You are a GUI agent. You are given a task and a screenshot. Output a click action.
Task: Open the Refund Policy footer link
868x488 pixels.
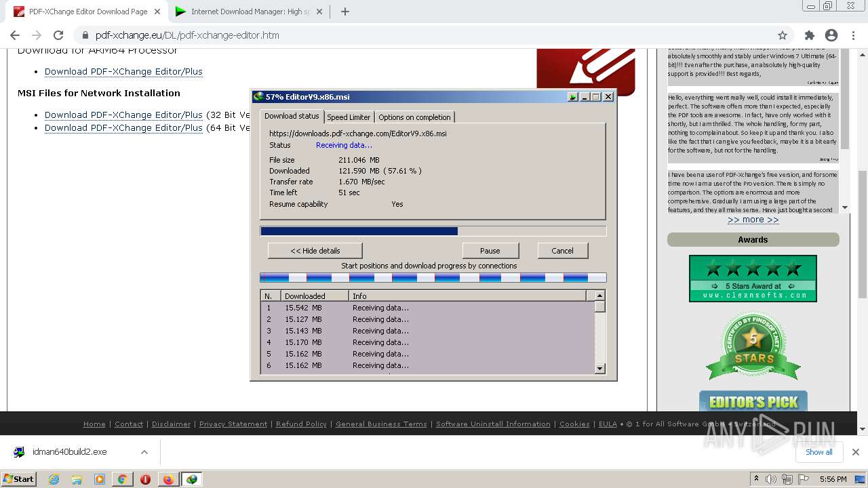tap(301, 424)
